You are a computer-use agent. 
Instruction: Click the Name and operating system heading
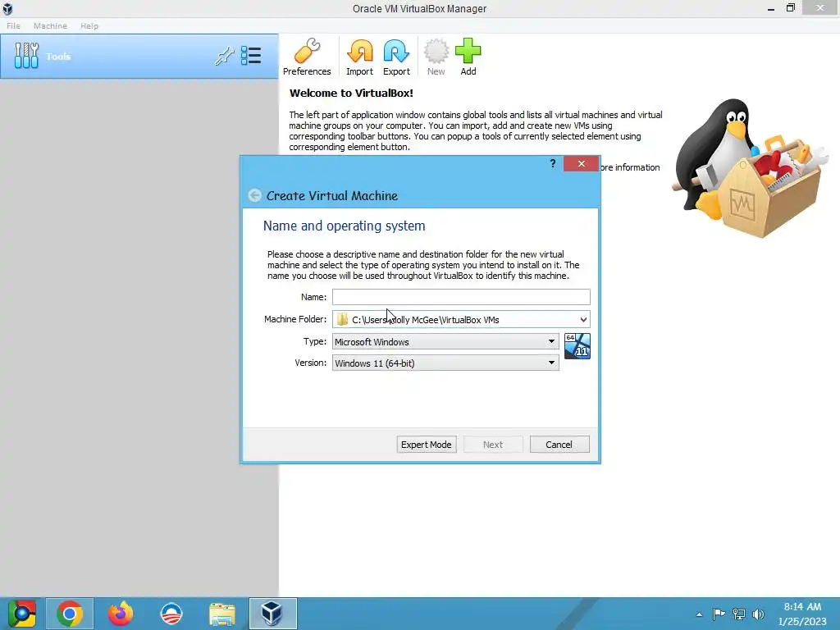pyautogui.click(x=344, y=226)
